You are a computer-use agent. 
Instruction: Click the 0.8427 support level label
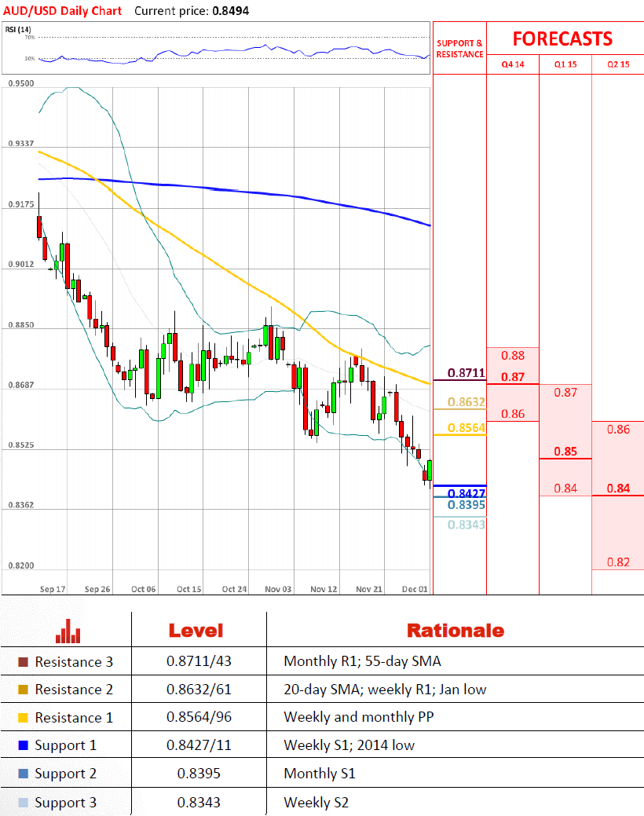467,493
